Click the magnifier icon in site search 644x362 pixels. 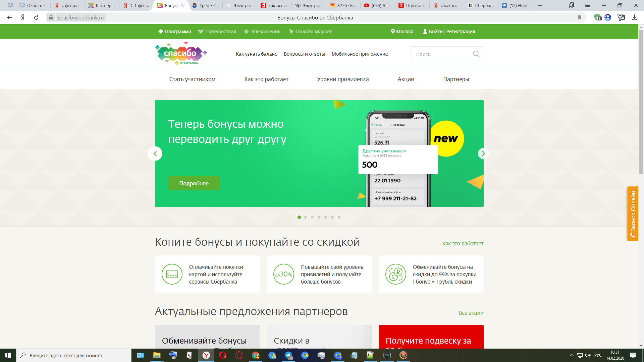(476, 54)
